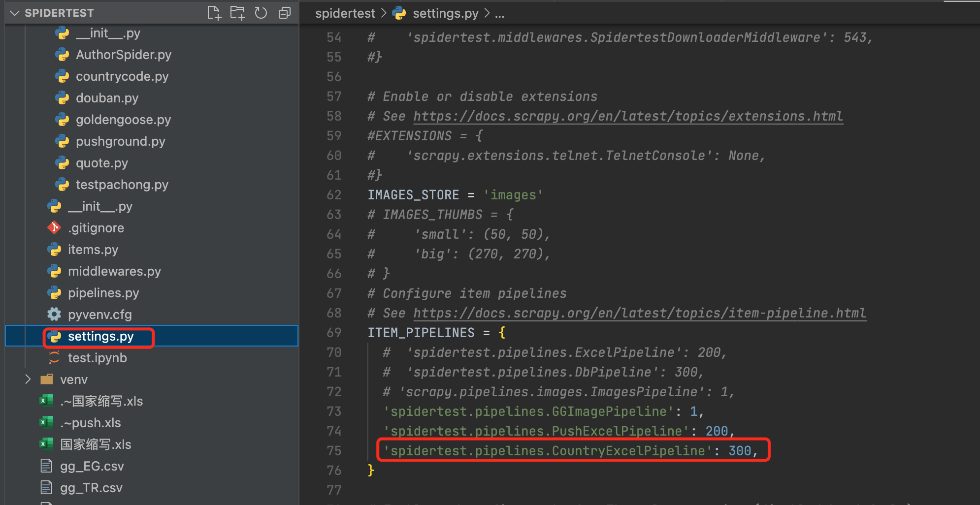Click the Excel icon beside push.xls

coord(46,423)
